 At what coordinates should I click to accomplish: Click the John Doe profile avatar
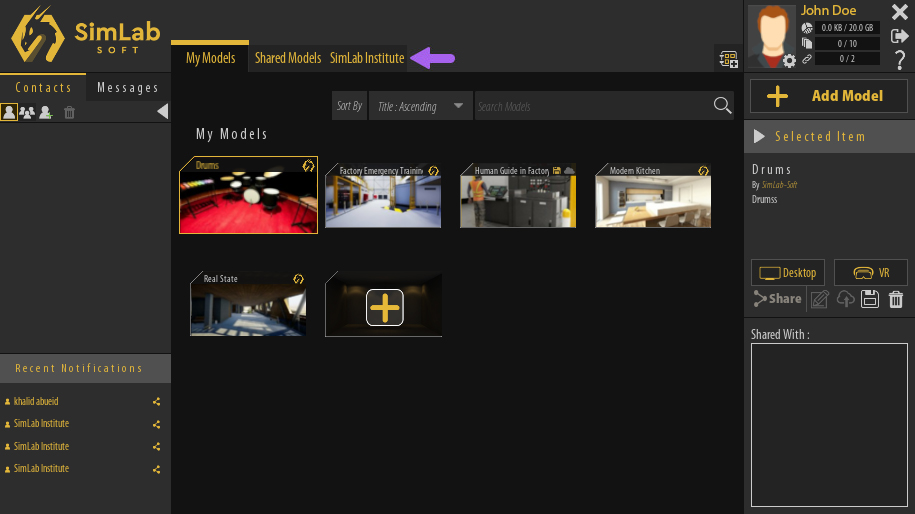pyautogui.click(x=771, y=34)
